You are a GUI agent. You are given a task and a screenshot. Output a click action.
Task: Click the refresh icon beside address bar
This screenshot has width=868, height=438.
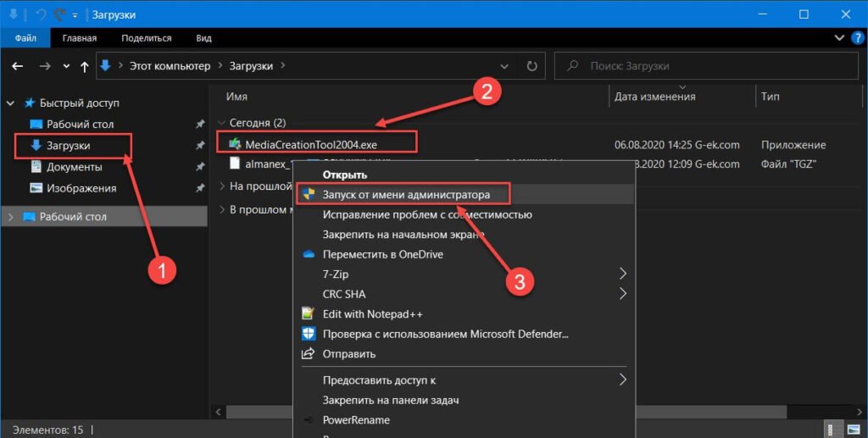point(531,66)
